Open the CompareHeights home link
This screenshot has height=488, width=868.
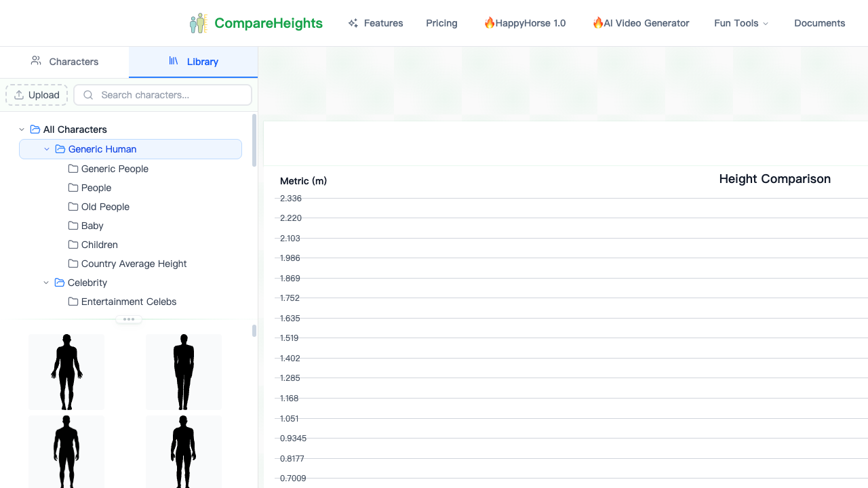click(256, 23)
